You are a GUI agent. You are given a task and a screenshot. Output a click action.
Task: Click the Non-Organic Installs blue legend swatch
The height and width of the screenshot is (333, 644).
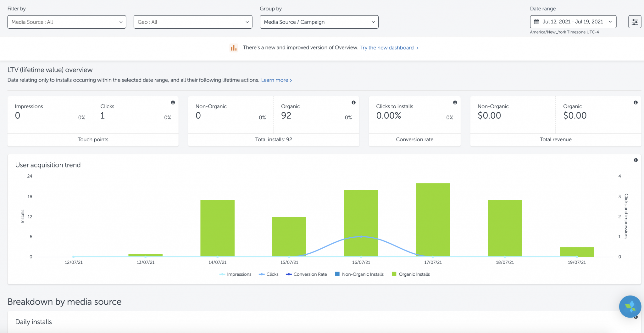337,274
